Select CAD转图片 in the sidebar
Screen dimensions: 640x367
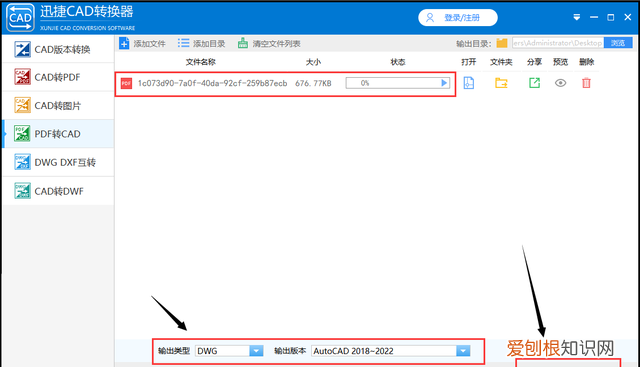[58, 106]
